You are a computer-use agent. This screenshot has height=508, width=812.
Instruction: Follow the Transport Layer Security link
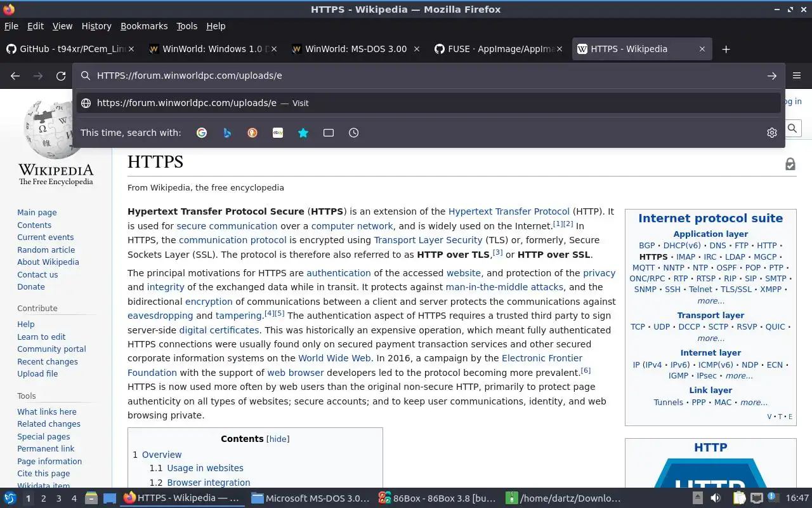click(428, 240)
